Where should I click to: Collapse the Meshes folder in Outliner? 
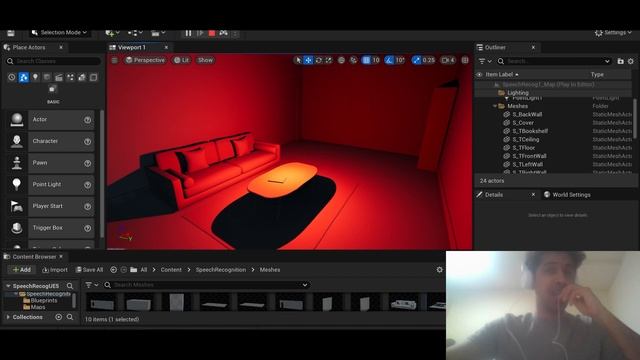point(495,106)
